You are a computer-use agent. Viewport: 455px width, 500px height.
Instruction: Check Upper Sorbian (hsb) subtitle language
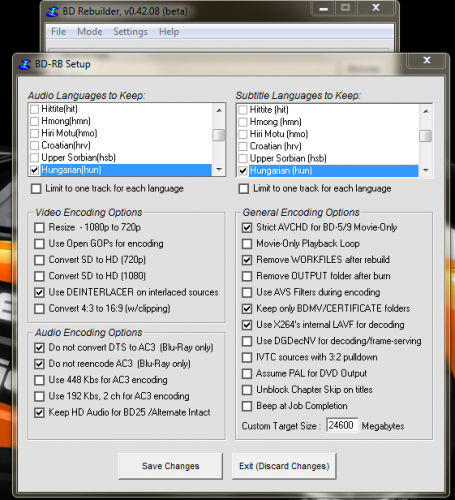point(243,158)
